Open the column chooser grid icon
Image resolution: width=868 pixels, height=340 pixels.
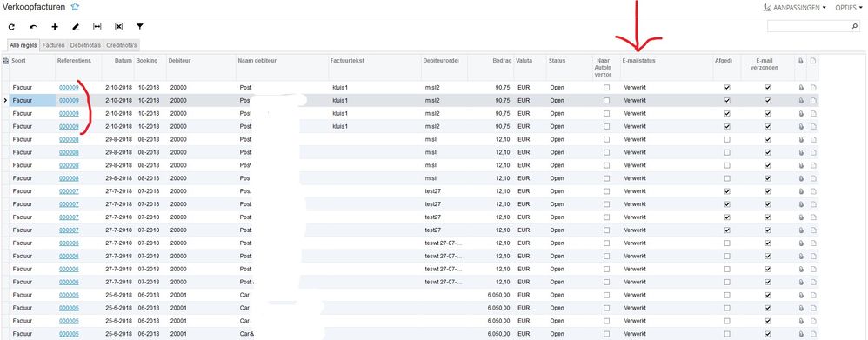(5, 60)
